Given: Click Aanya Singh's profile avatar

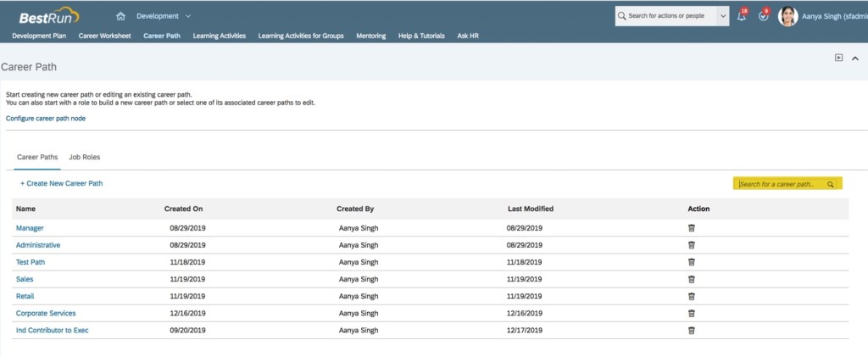Looking at the screenshot, I should click(787, 16).
